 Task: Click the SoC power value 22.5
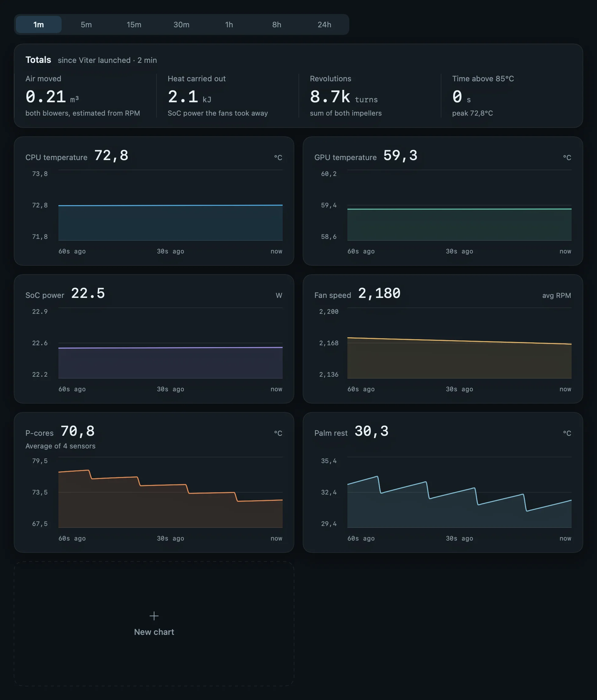point(88,293)
